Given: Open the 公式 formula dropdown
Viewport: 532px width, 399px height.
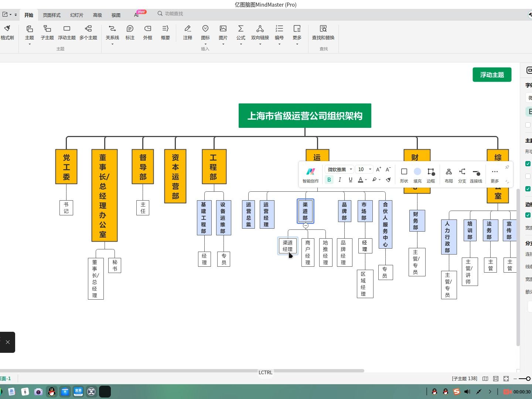Looking at the screenshot, I should [241, 44].
